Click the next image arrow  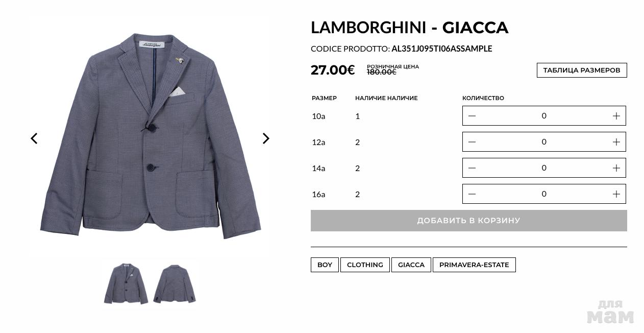point(266,138)
